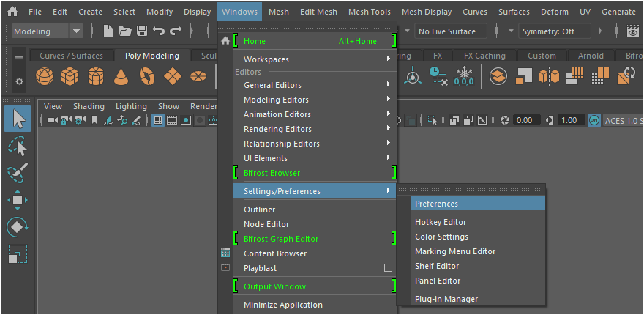The width and height of the screenshot is (644, 315).
Task: Toggle the color management ON button
Action: pyautogui.click(x=594, y=120)
